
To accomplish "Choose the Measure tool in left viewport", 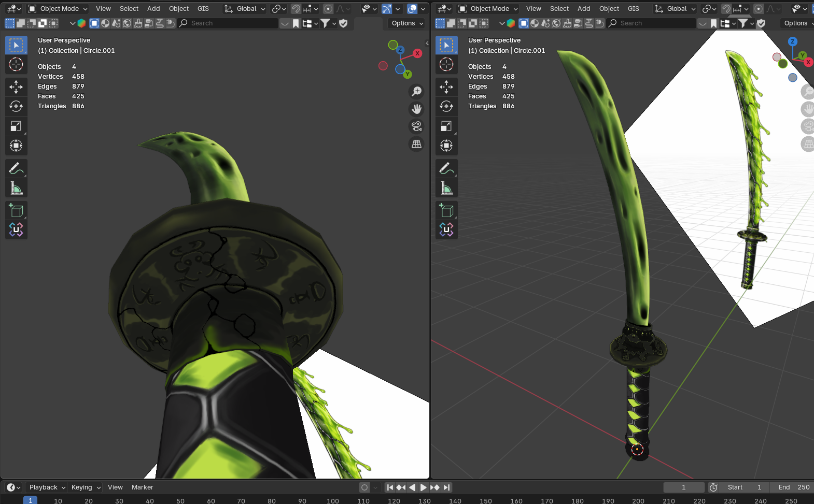I will tap(16, 188).
